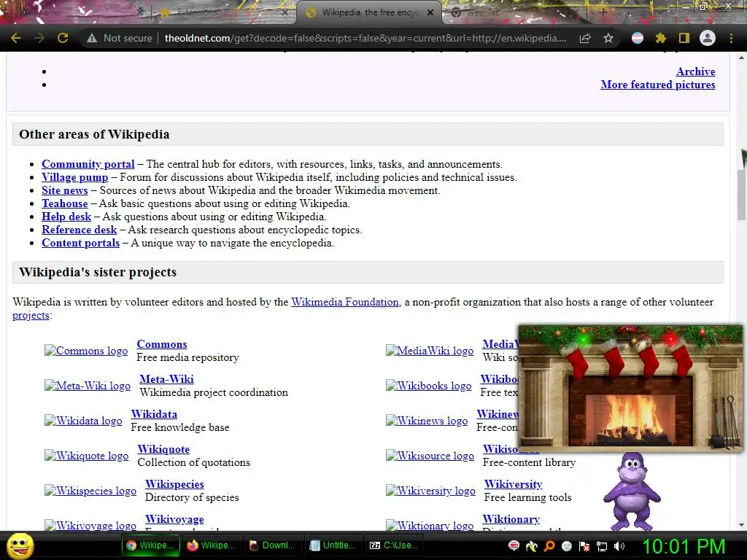Open a new tab with the plus button
This screenshot has width=747, height=560.
click(x=602, y=13)
